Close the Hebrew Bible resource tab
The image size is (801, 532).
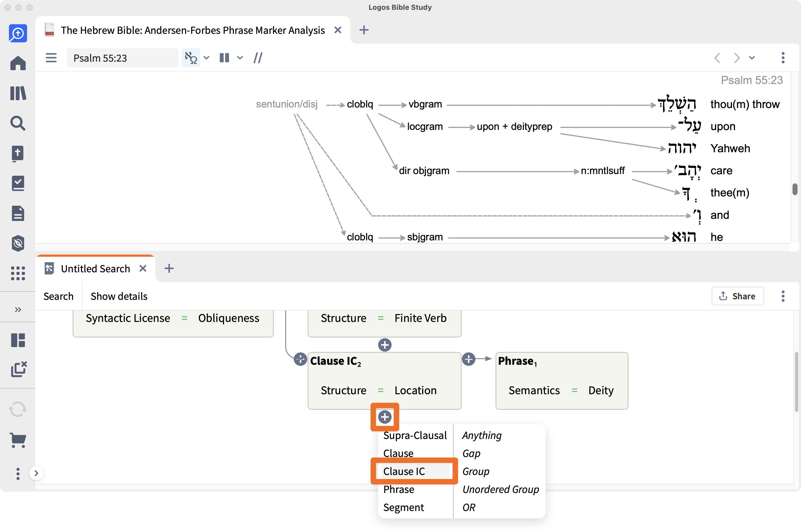click(x=338, y=30)
